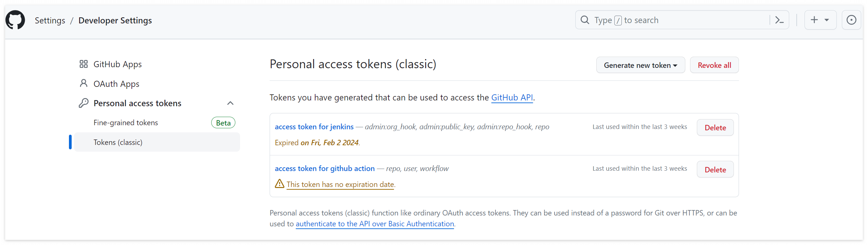Click the Personal access tokens key icon

pos(84,103)
